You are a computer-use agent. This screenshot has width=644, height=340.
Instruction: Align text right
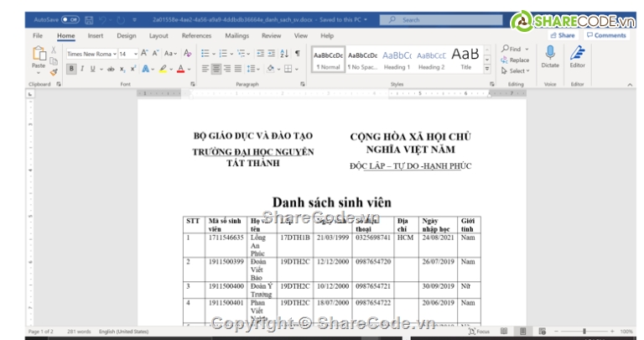click(x=227, y=69)
